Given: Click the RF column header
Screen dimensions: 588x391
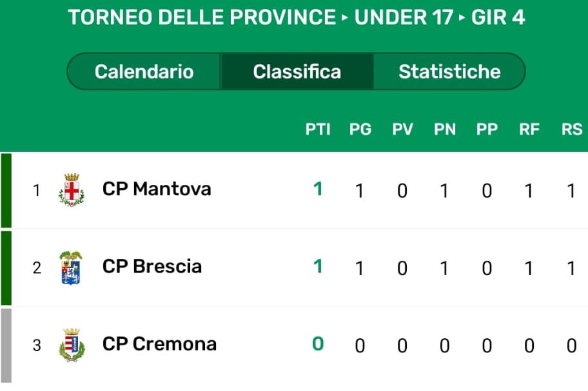Looking at the screenshot, I should (529, 129).
